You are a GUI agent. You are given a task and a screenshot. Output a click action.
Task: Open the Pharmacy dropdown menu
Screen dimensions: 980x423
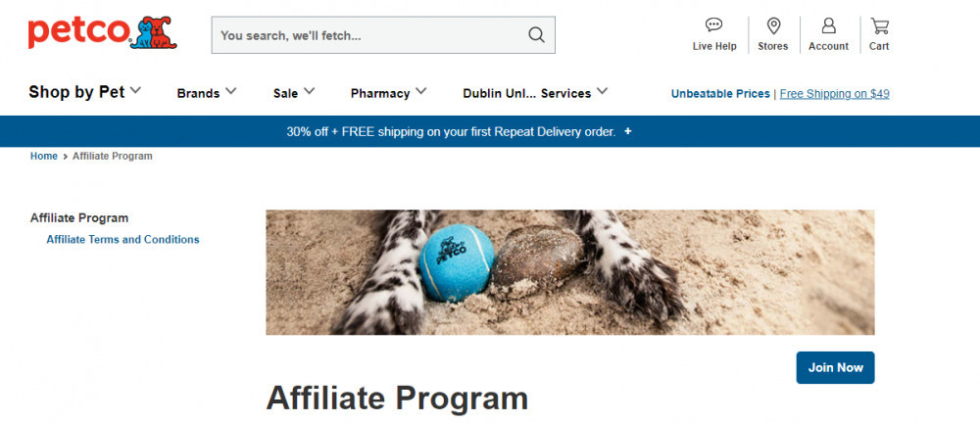[389, 93]
